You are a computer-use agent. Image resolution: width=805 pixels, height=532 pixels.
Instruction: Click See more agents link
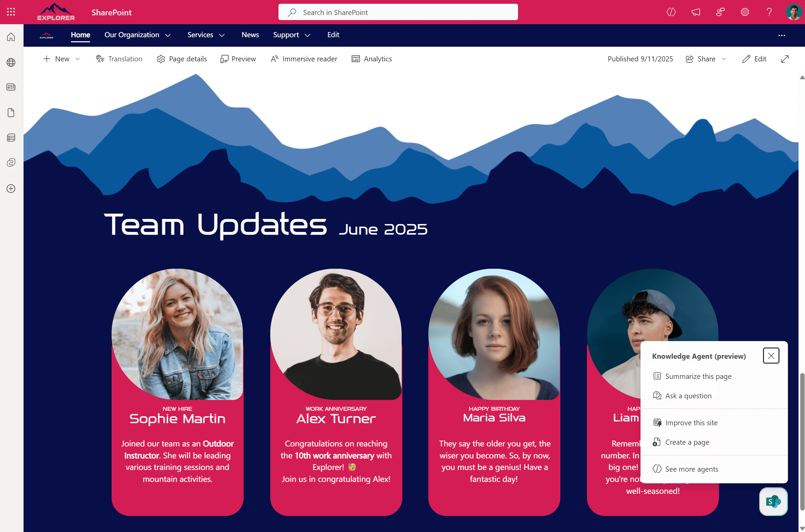coord(692,469)
